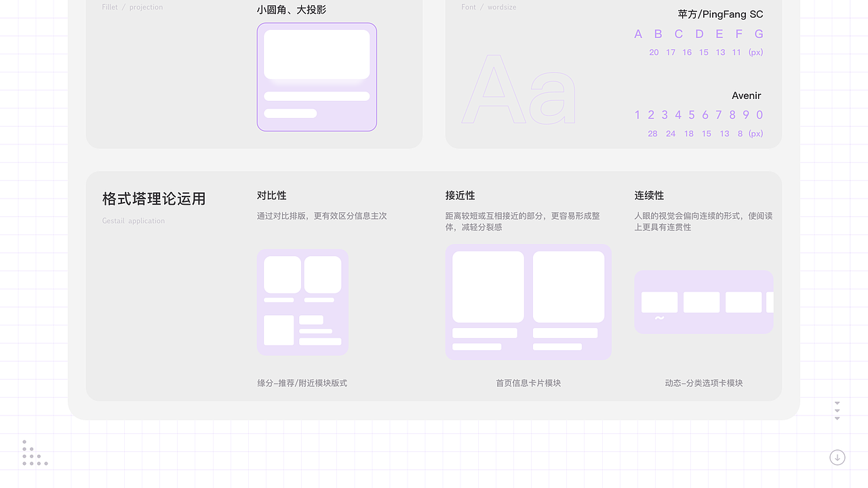Select the size value 20

pos(654,52)
